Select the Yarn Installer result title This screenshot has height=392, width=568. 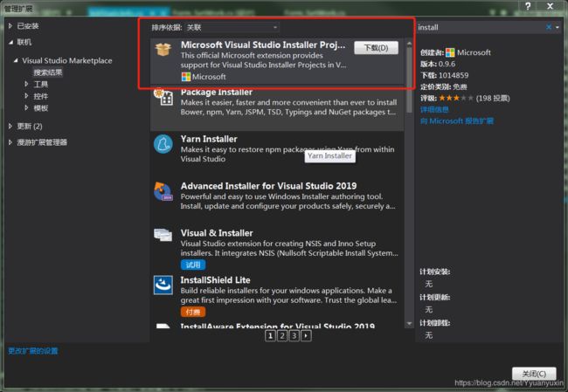click(x=209, y=139)
